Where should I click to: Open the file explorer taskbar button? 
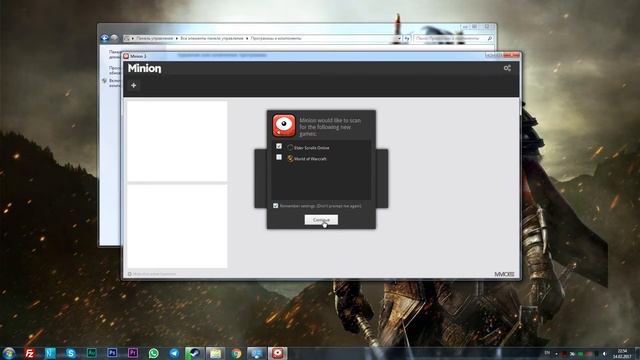(216, 353)
